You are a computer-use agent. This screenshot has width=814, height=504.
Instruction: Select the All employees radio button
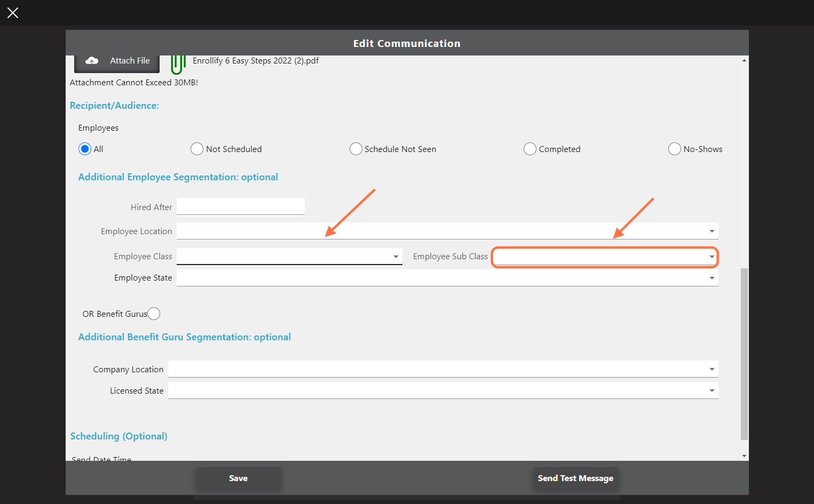coord(84,149)
